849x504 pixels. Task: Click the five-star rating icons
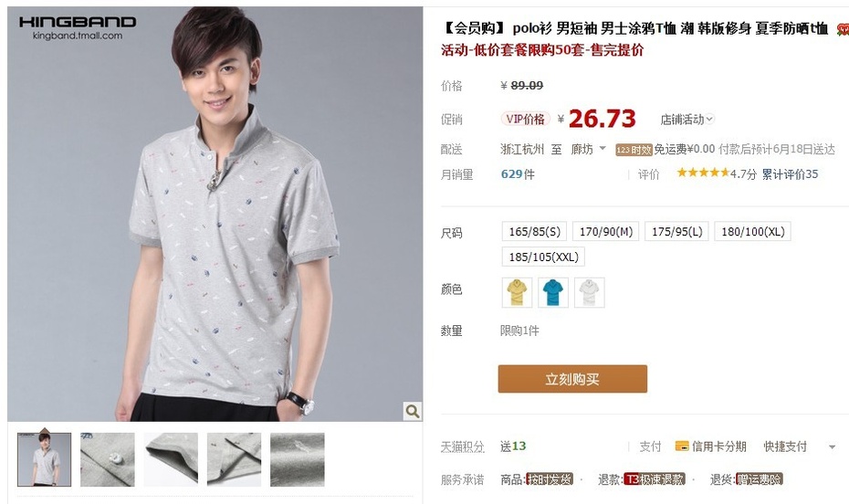(x=703, y=173)
